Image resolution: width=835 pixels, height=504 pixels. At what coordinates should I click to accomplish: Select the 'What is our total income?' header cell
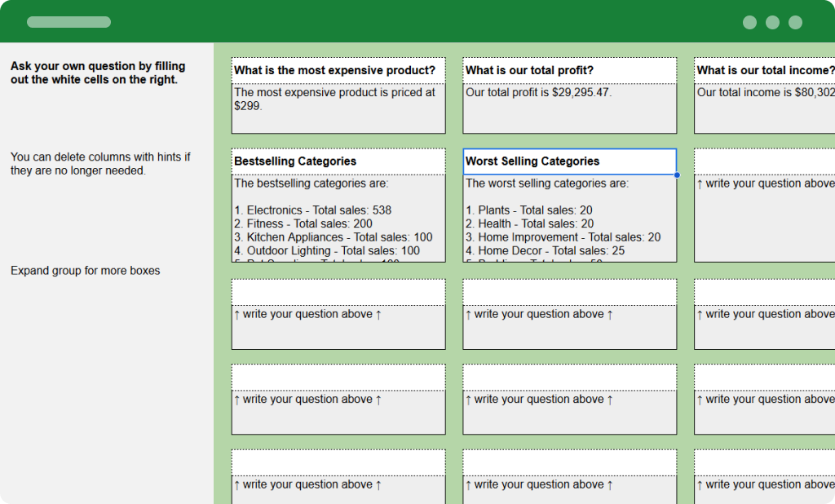765,70
